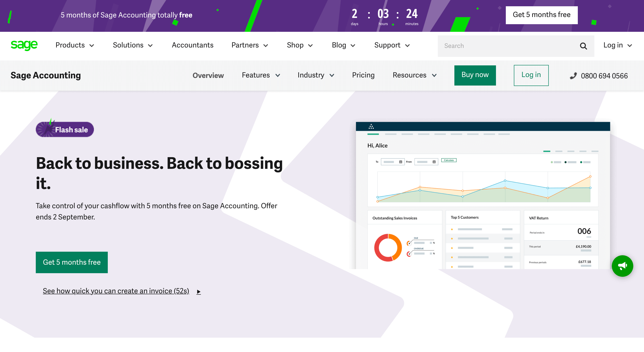Image resolution: width=644 pixels, height=352 pixels.
Task: Open the green megaphone feedback button
Action: (622, 266)
